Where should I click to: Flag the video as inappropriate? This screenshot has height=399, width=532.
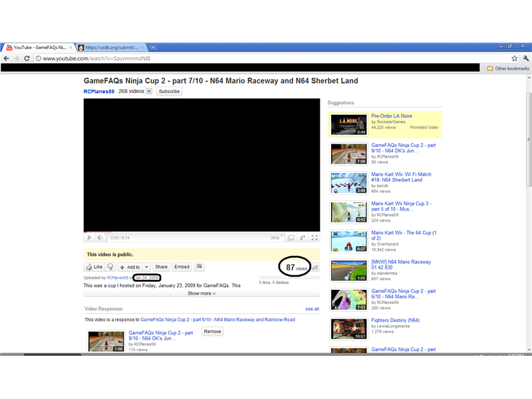(199, 267)
